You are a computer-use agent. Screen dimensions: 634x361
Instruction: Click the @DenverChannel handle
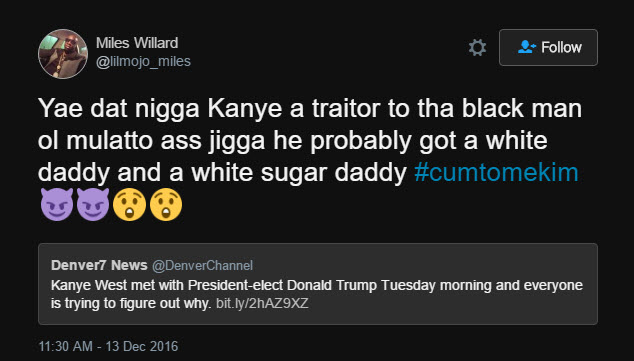point(202,265)
